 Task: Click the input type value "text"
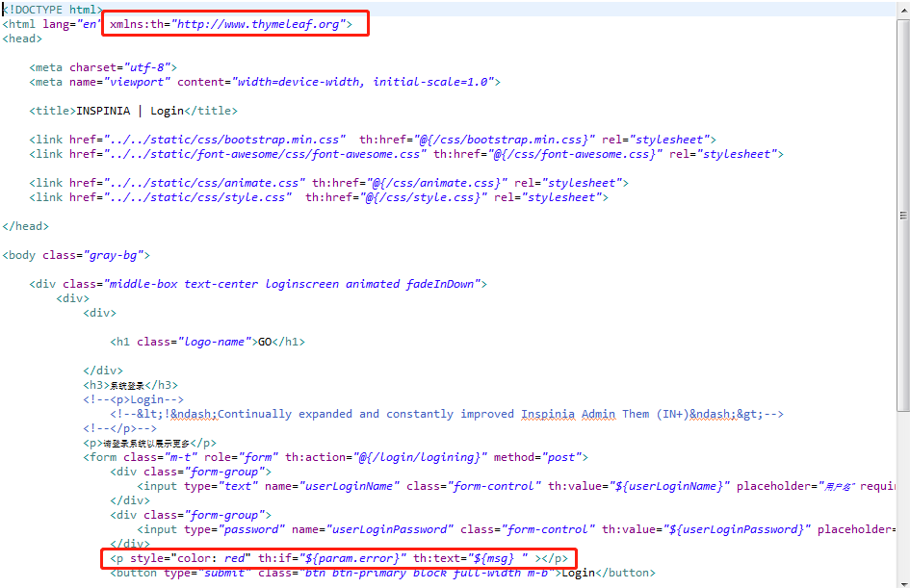pos(238,486)
